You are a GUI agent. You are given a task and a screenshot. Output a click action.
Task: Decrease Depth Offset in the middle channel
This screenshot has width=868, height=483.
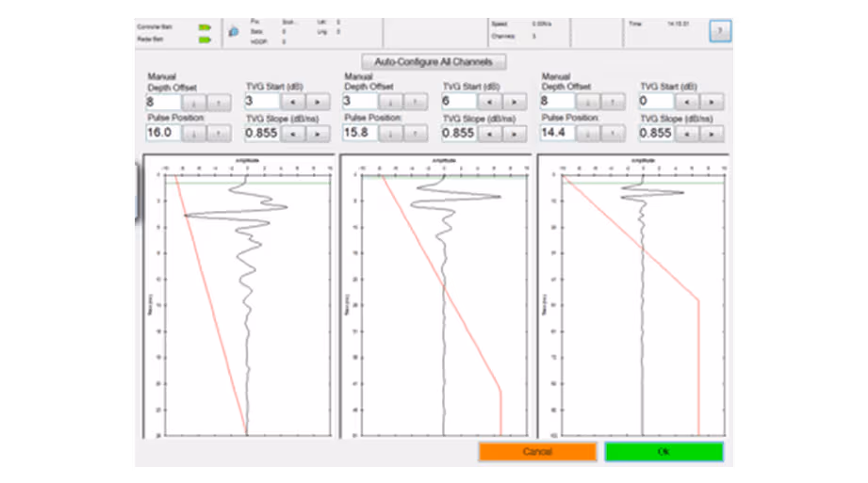pyautogui.click(x=391, y=102)
